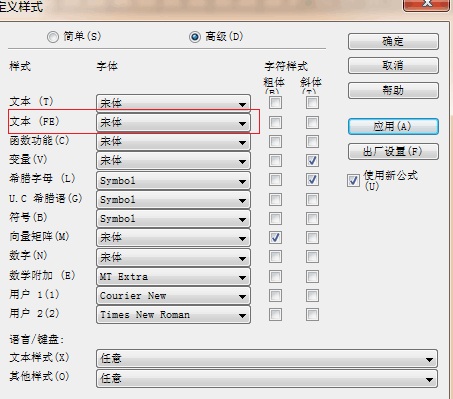Open 帮助 help button
Viewport: 453px width, 399px height.
[x=393, y=90]
